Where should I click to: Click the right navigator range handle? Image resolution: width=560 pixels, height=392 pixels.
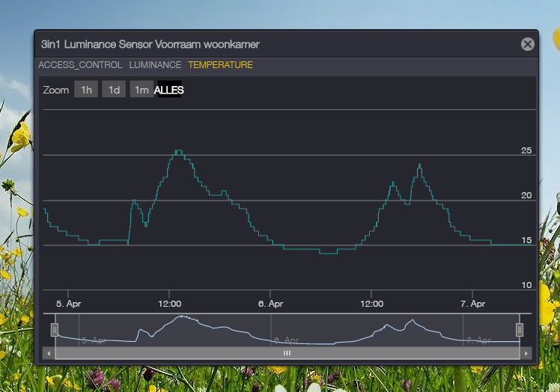(x=520, y=330)
